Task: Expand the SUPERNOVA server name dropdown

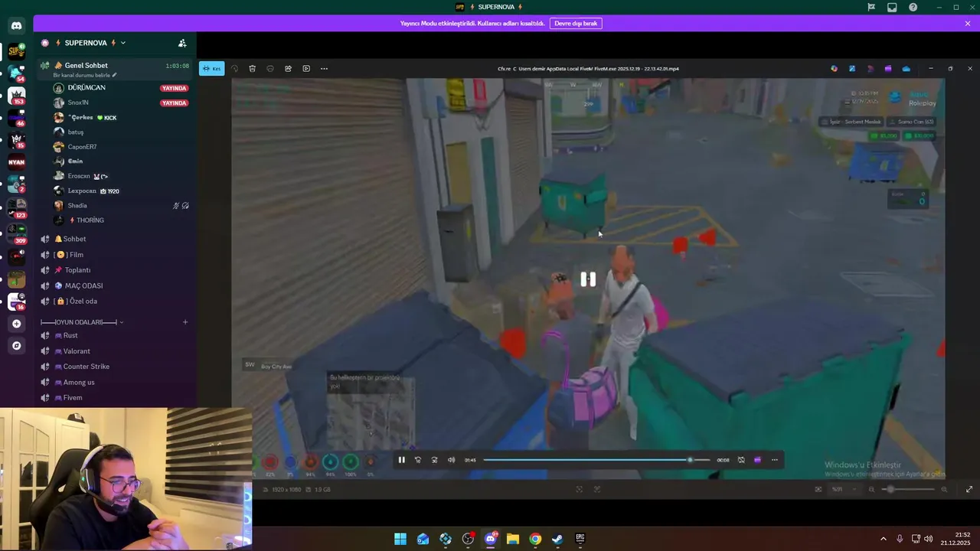Action: click(122, 43)
